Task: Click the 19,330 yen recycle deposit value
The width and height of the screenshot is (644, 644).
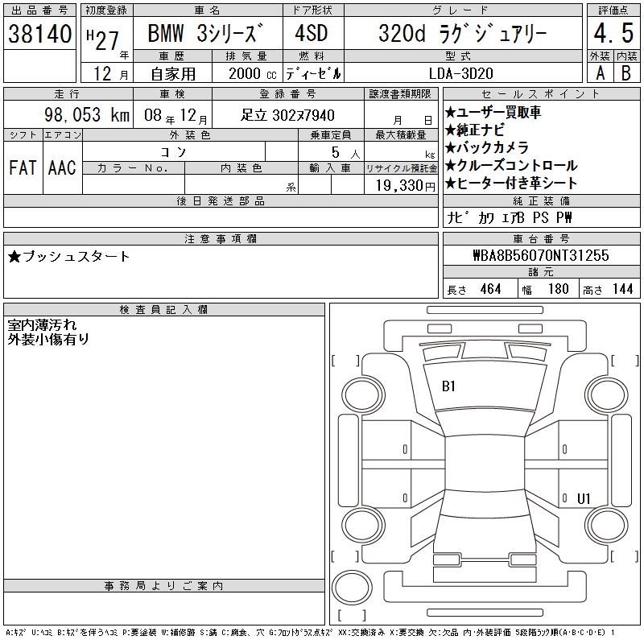Action: coord(399,185)
